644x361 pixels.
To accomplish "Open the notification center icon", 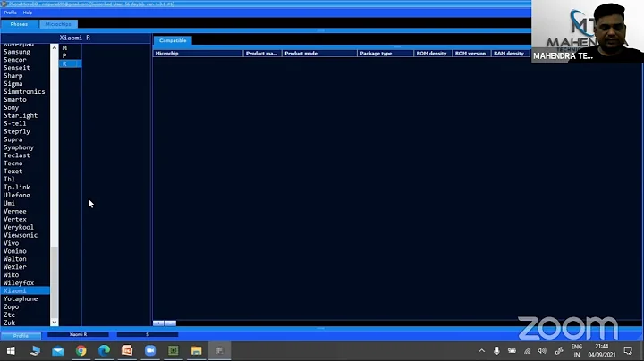I will click(628, 351).
